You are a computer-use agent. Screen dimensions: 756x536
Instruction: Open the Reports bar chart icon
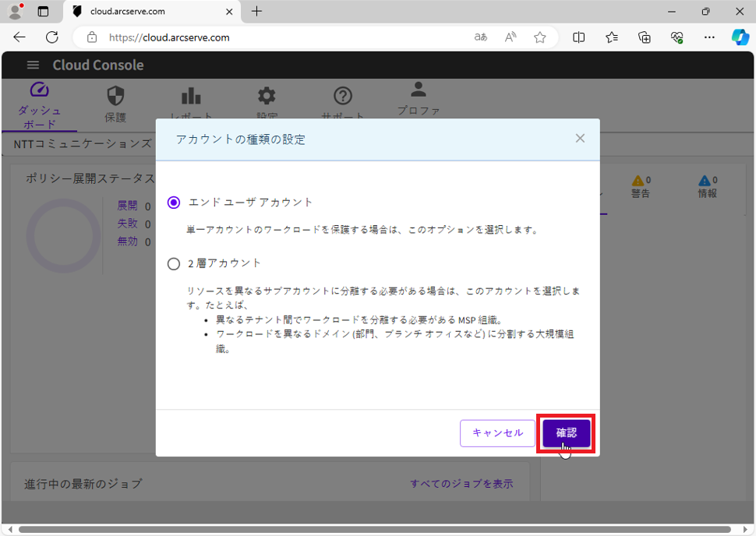(191, 96)
